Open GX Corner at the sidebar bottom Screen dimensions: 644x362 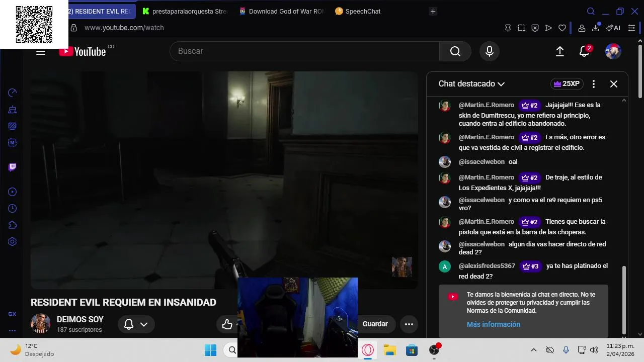click(13, 314)
